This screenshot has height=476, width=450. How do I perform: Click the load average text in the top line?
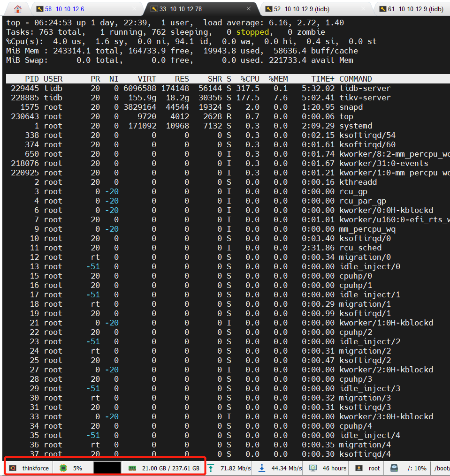(274, 23)
